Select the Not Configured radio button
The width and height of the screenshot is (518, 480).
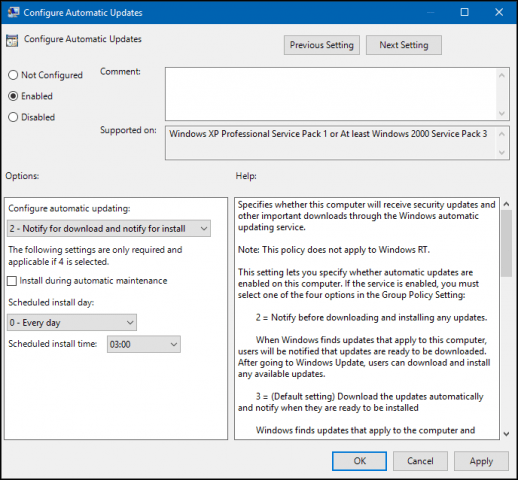(x=13, y=75)
